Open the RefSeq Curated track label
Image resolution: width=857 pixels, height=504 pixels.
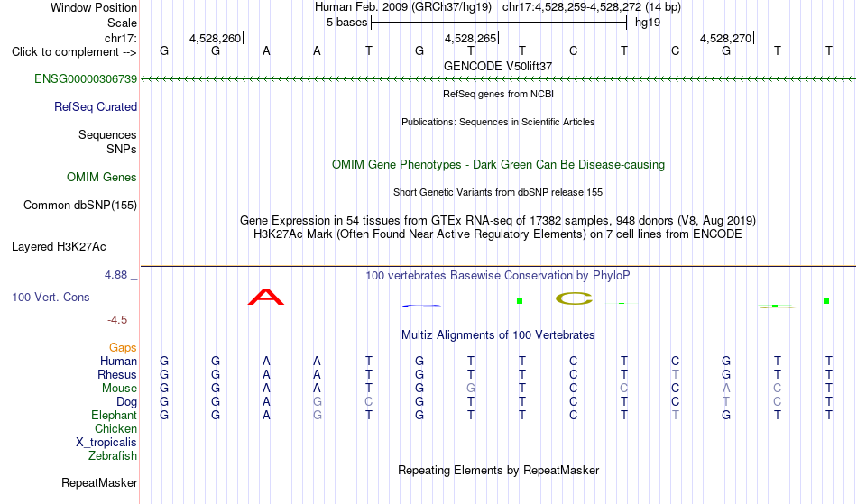95,107
